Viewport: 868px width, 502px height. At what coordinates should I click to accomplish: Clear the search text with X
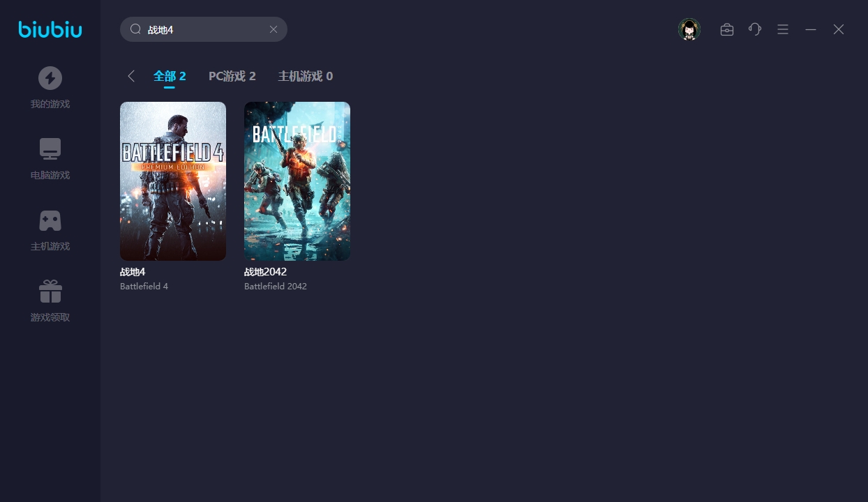(x=274, y=29)
